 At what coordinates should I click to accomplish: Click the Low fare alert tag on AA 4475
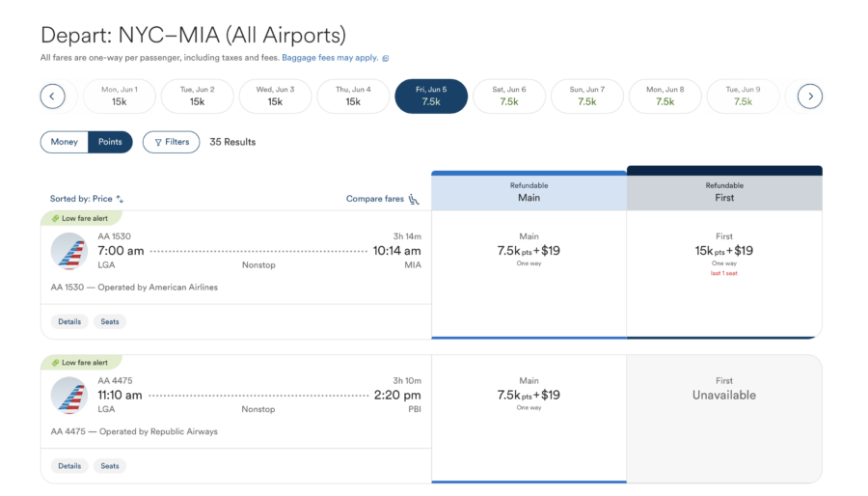pyautogui.click(x=81, y=363)
